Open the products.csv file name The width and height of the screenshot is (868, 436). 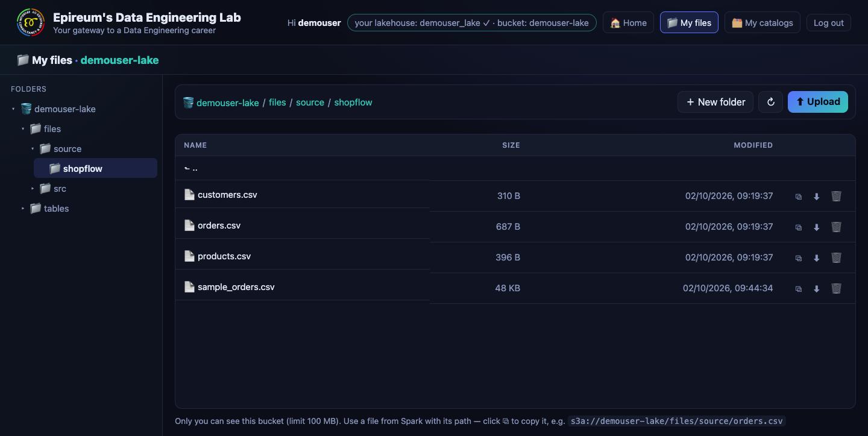224,256
